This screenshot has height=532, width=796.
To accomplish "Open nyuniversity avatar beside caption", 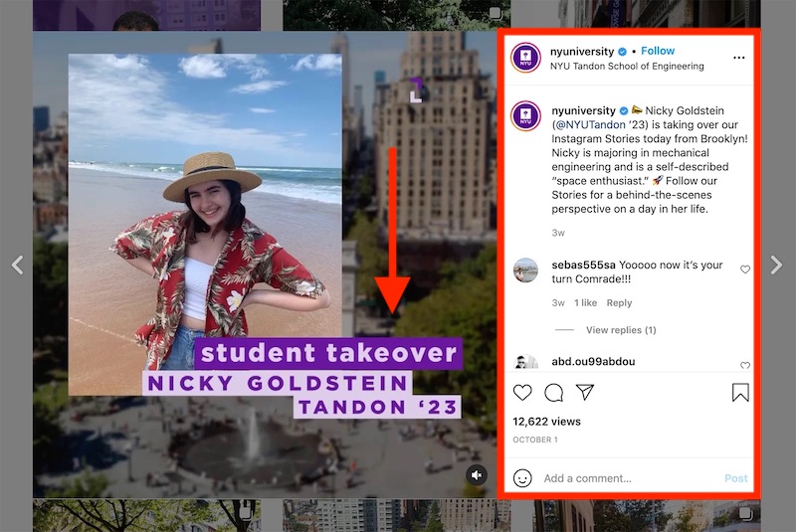I will click(525, 115).
